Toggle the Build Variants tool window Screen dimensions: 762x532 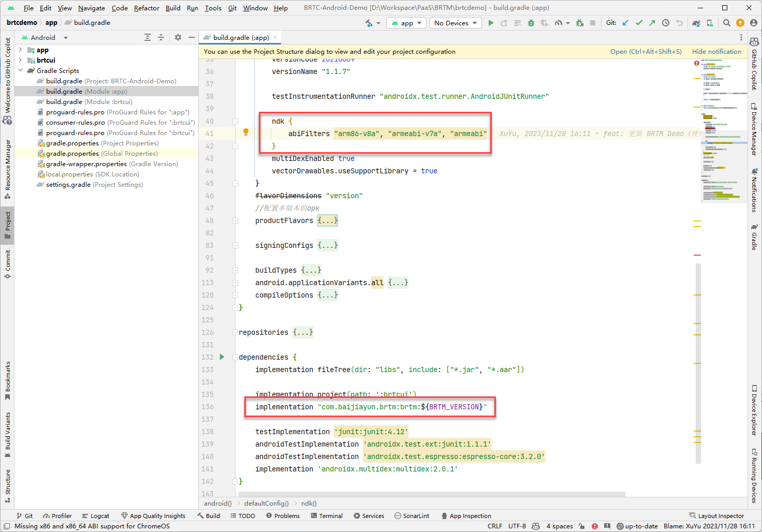click(x=7, y=435)
